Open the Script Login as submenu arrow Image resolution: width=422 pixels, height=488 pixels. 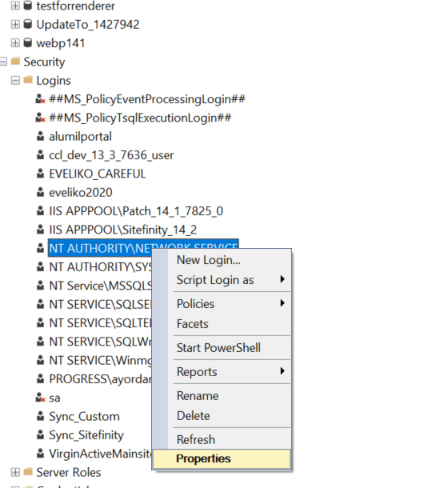[x=282, y=279]
